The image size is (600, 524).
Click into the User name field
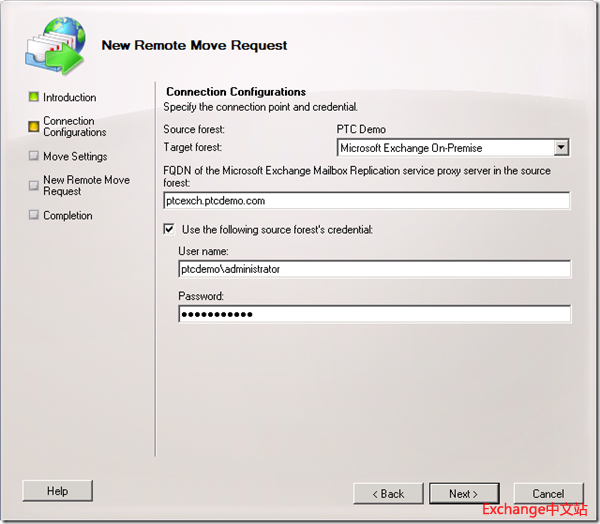point(374,269)
